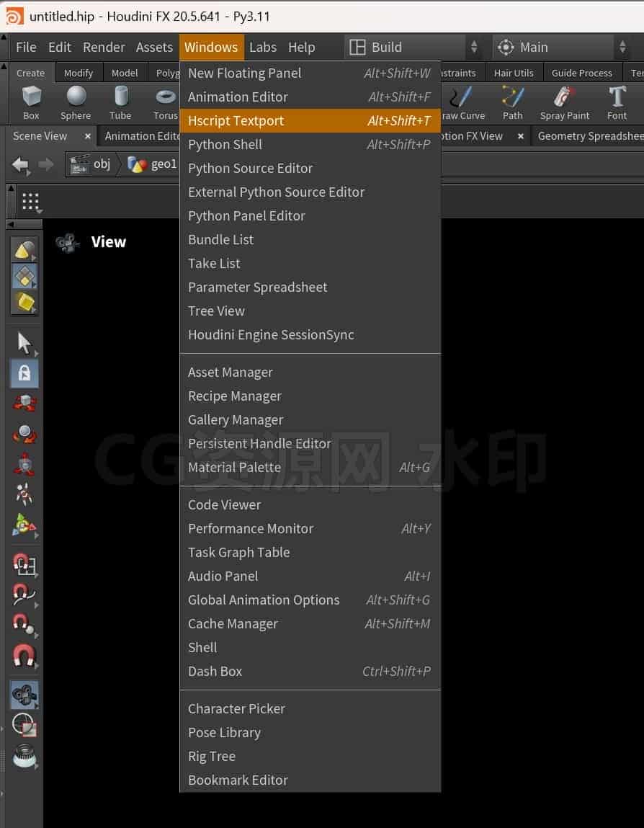Toggle the secure selection lock icon
This screenshot has height=828, width=644.
pos(24,373)
